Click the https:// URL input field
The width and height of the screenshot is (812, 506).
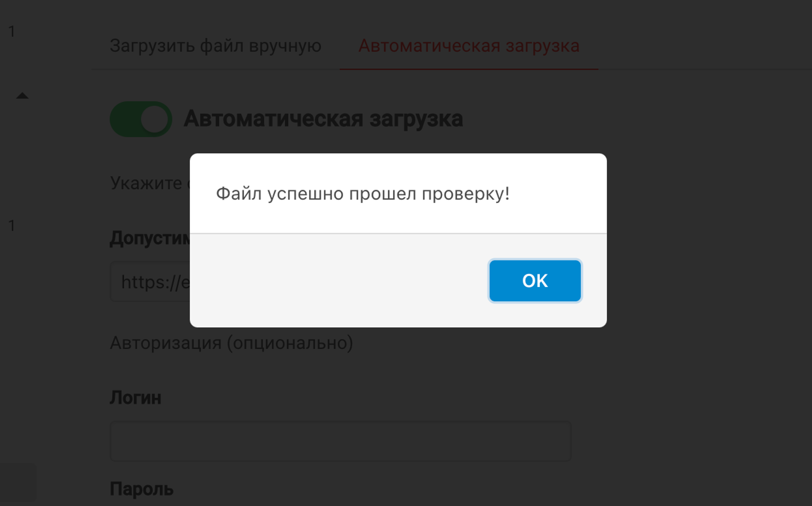pos(150,281)
